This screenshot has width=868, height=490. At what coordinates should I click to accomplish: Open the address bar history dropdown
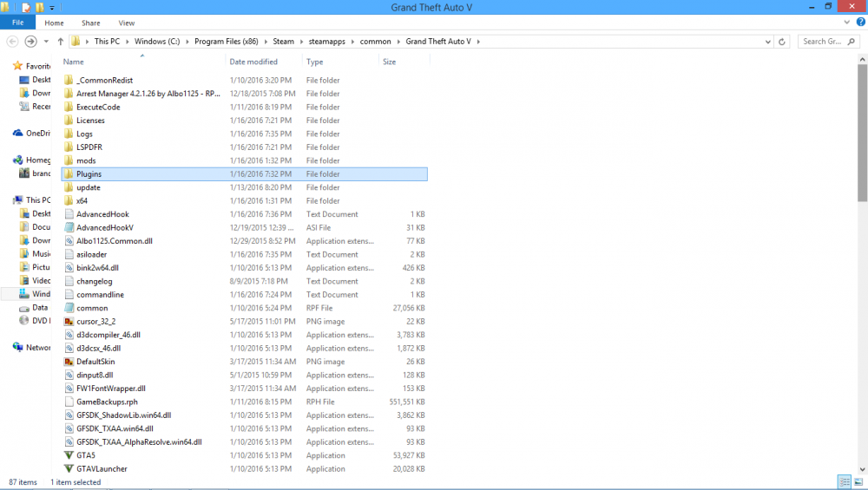[x=768, y=42]
